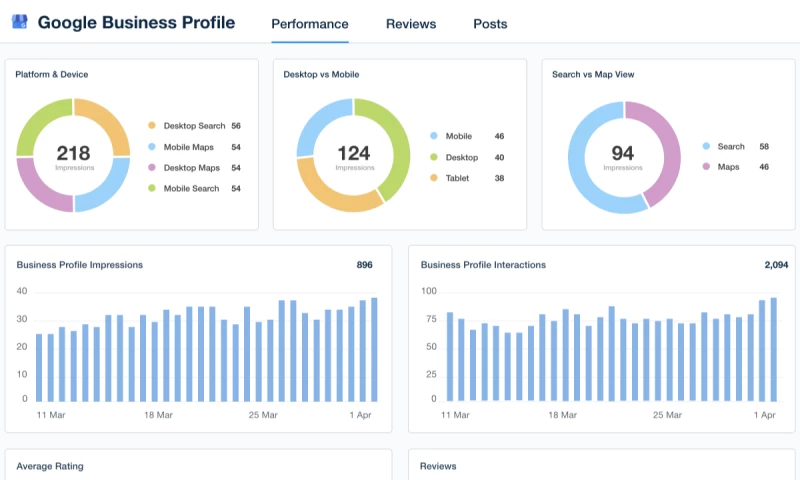The width and height of the screenshot is (800, 480).
Task: Click the last bar in Impressions chart
Action: coord(374,349)
